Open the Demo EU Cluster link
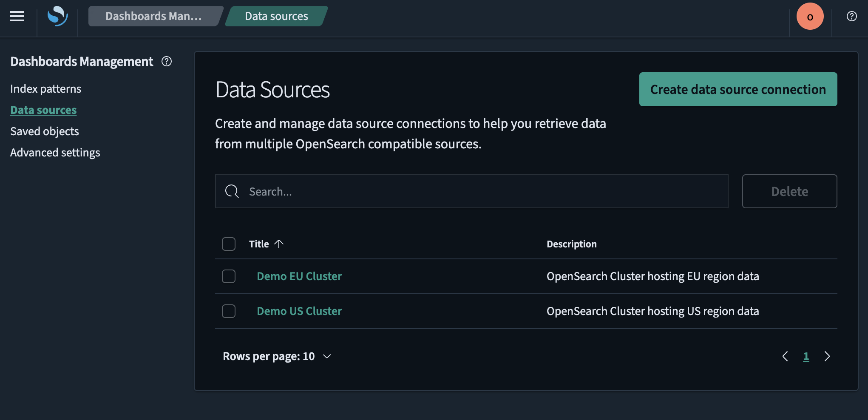 click(x=299, y=276)
